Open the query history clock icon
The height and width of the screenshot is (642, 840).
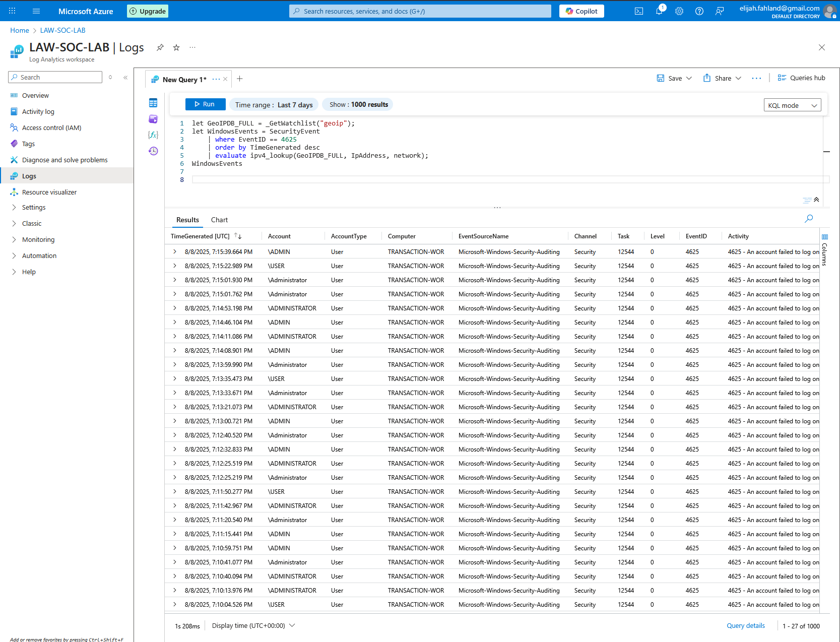click(153, 151)
